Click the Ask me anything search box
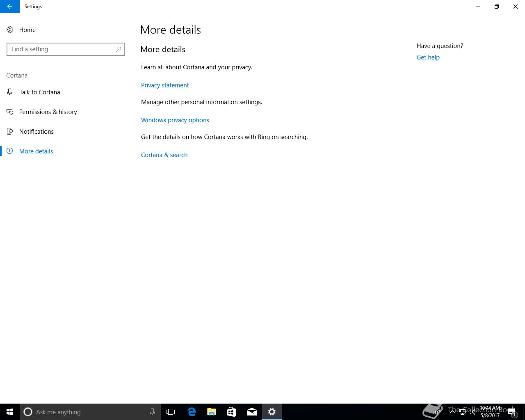The image size is (525, 420). click(x=90, y=412)
